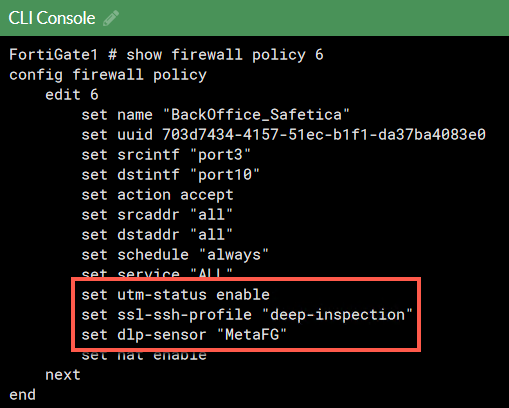This screenshot has width=509, height=408.
Task: Click the 'show firewall policy 6' command line
Action: 225,55
